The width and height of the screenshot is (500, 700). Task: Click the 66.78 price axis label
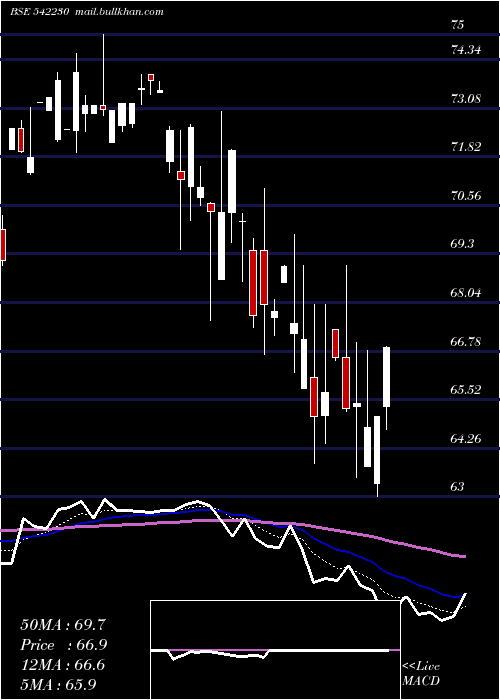click(x=467, y=342)
